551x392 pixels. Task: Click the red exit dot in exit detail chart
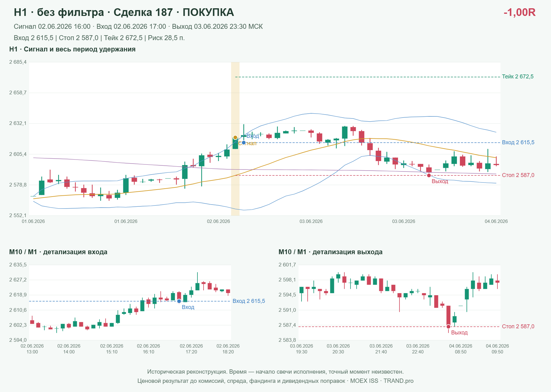(448, 327)
